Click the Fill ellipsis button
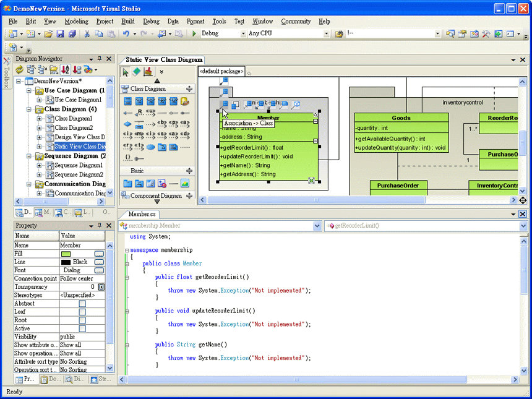The height and width of the screenshot is (399, 532). coord(99,254)
